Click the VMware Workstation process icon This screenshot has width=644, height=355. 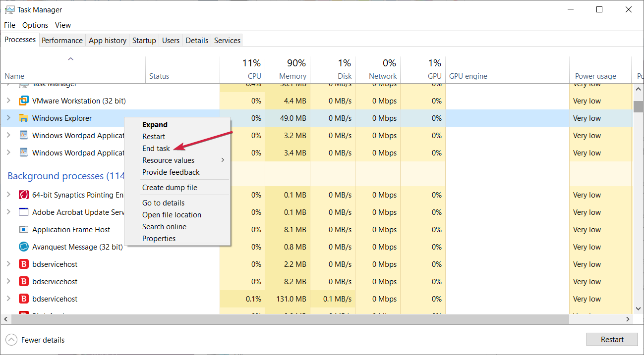pos(23,101)
